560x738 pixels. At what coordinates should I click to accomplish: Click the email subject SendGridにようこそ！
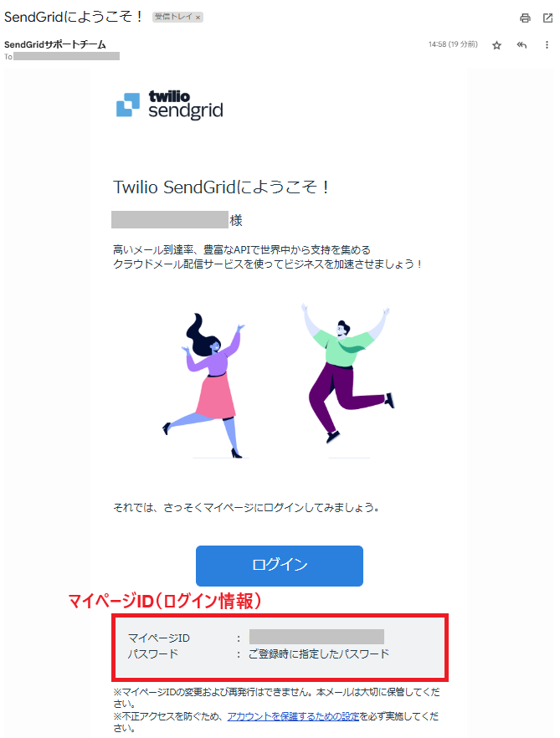tap(74, 17)
